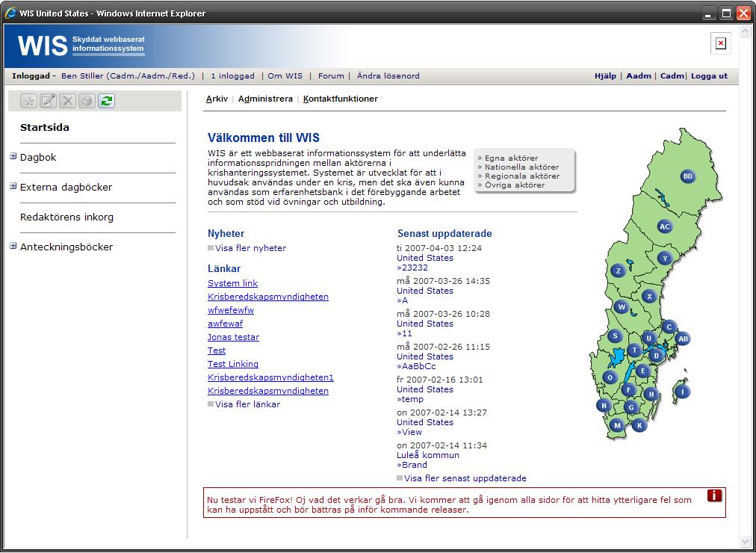Select the H region marker on map
The width and height of the screenshot is (756, 553).
point(651,395)
